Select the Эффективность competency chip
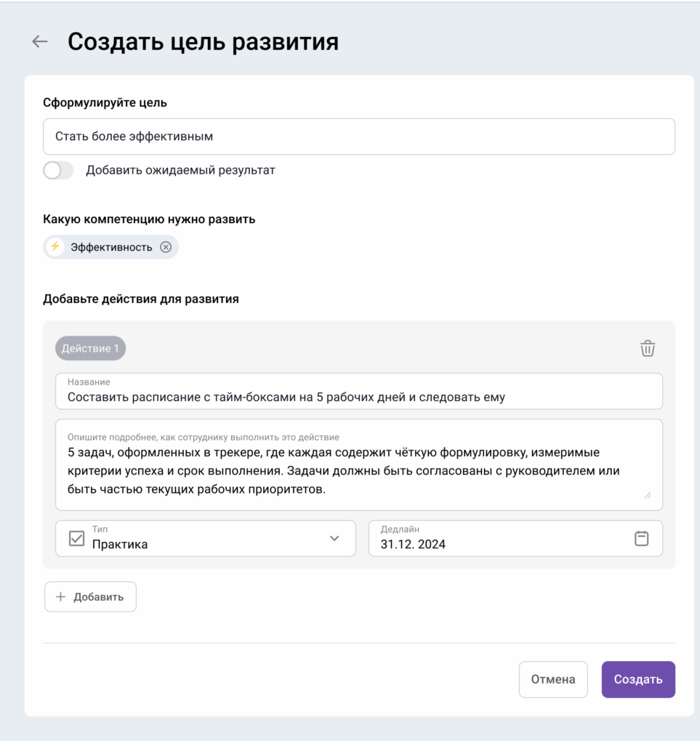Screen dimensions: 700x744 coord(109,247)
